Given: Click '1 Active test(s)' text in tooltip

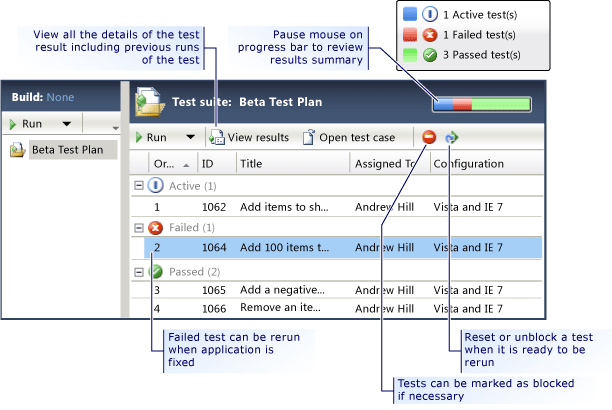Looking at the screenshot, I should click(480, 15).
